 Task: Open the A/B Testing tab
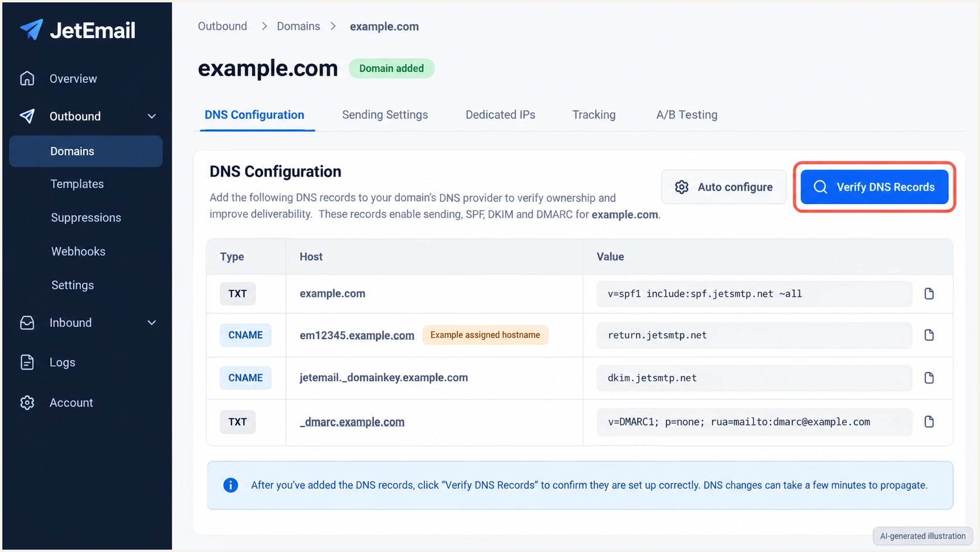687,115
